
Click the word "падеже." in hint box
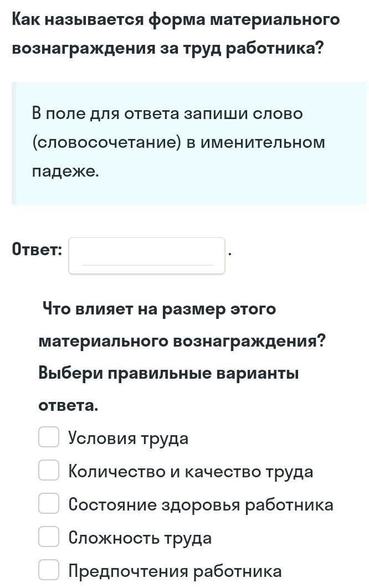pyautogui.click(x=65, y=171)
